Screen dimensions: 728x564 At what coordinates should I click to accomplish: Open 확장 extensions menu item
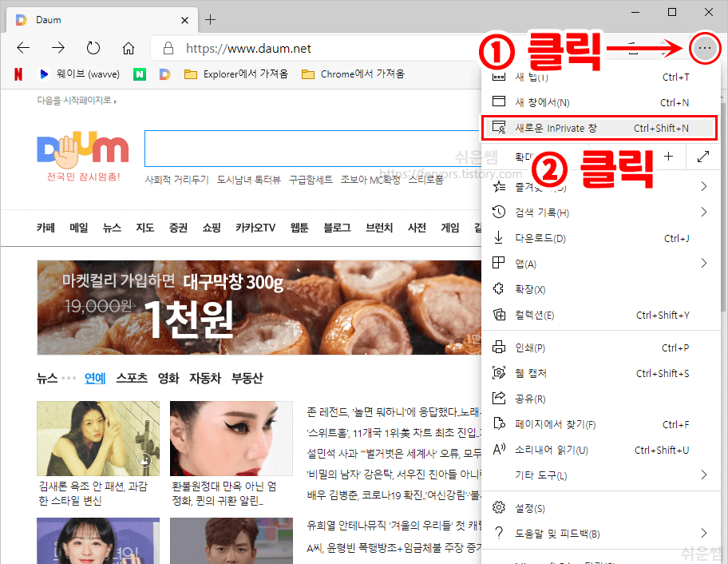pos(599,289)
